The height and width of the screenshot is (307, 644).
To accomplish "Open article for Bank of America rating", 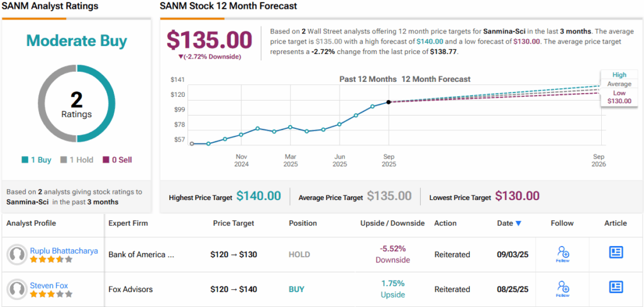I will [x=616, y=253].
